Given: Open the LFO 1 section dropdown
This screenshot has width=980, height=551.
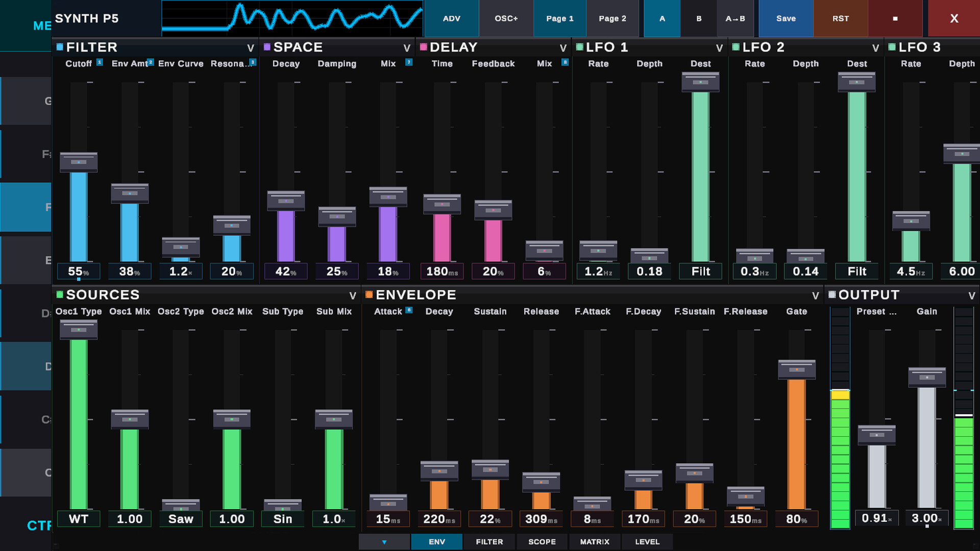Looking at the screenshot, I should coord(719,48).
